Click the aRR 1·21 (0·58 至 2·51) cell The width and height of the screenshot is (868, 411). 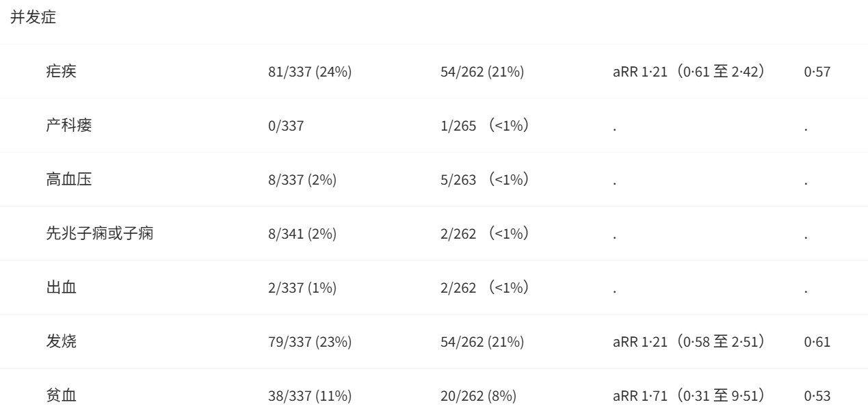coord(689,343)
